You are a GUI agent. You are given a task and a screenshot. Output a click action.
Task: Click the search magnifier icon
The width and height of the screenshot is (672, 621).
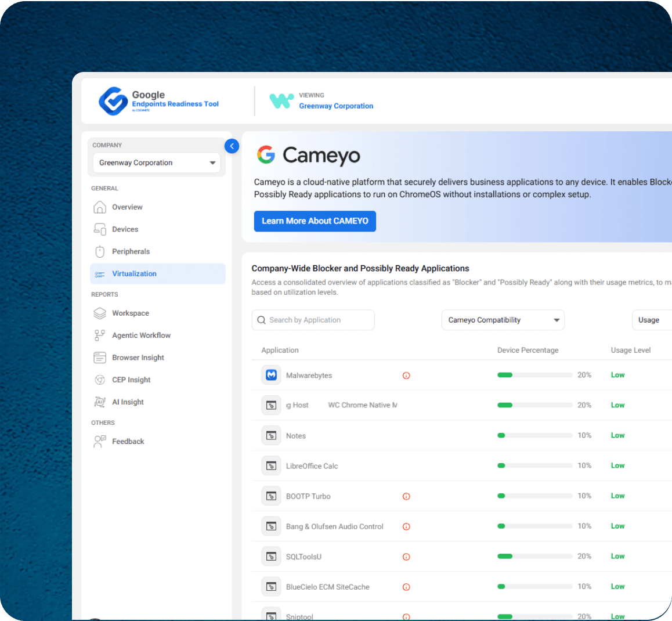tap(261, 320)
